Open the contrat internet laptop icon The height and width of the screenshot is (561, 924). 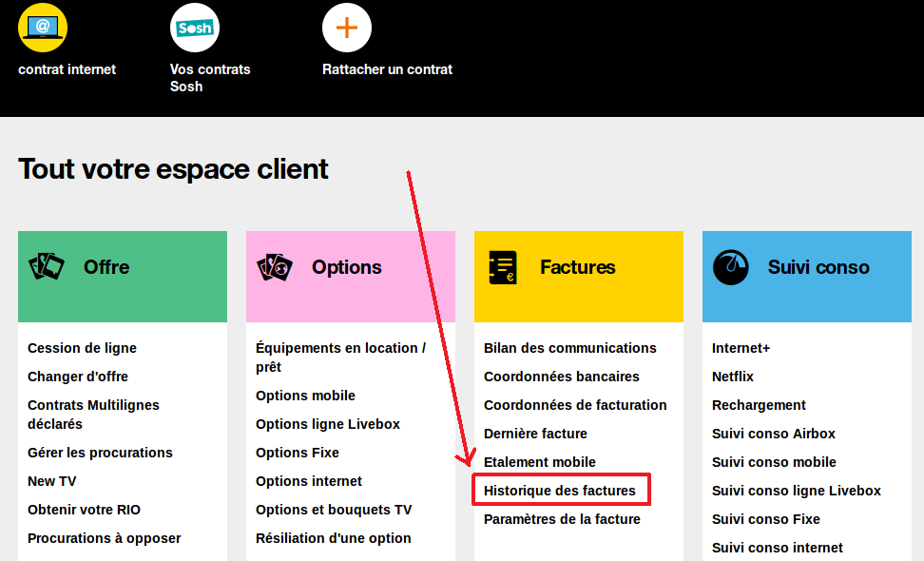coord(43,28)
